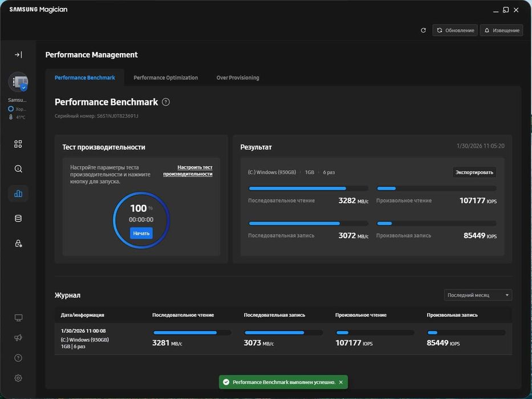Viewport: 532px width, 399px height.
Task: Open settings gear icon in sidebar
Action: click(18, 378)
